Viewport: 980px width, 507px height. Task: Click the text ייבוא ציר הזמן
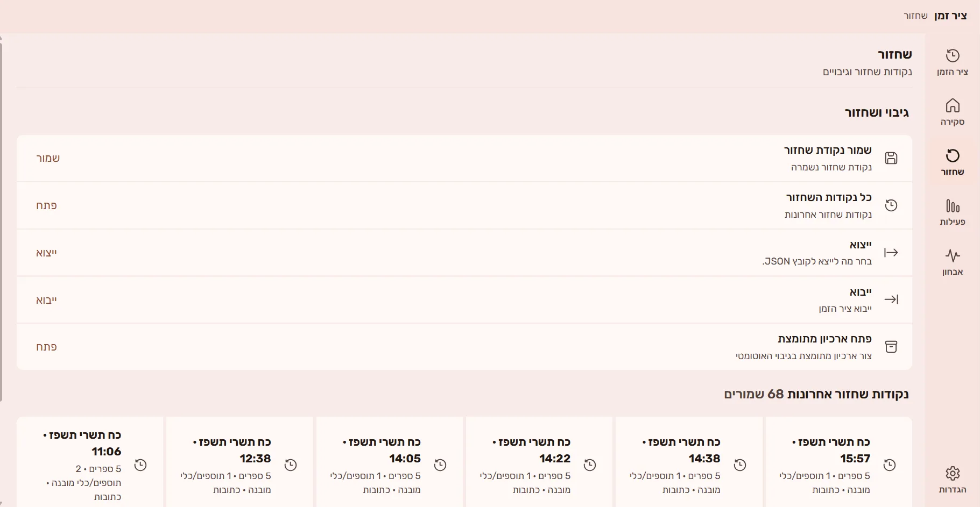pyautogui.click(x=845, y=309)
